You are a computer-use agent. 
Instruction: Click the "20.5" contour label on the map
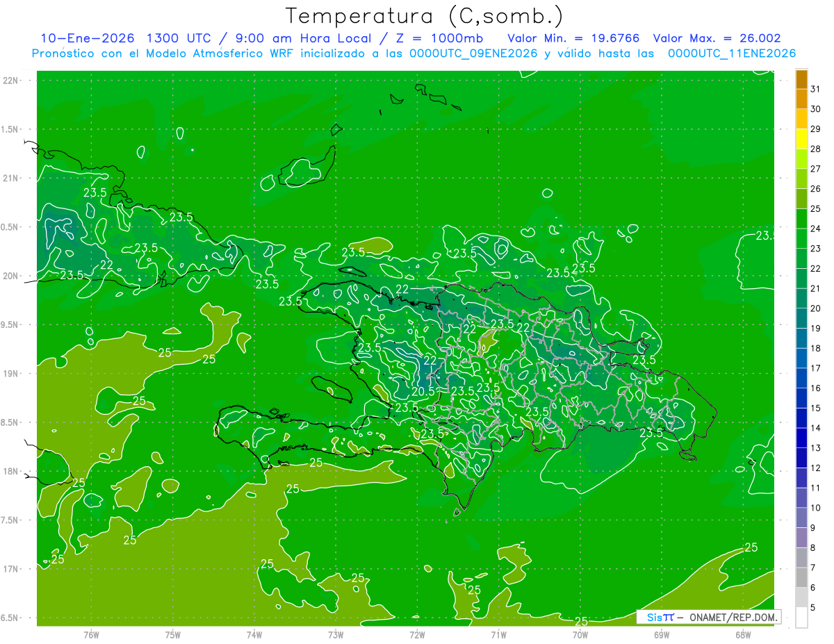(x=423, y=391)
